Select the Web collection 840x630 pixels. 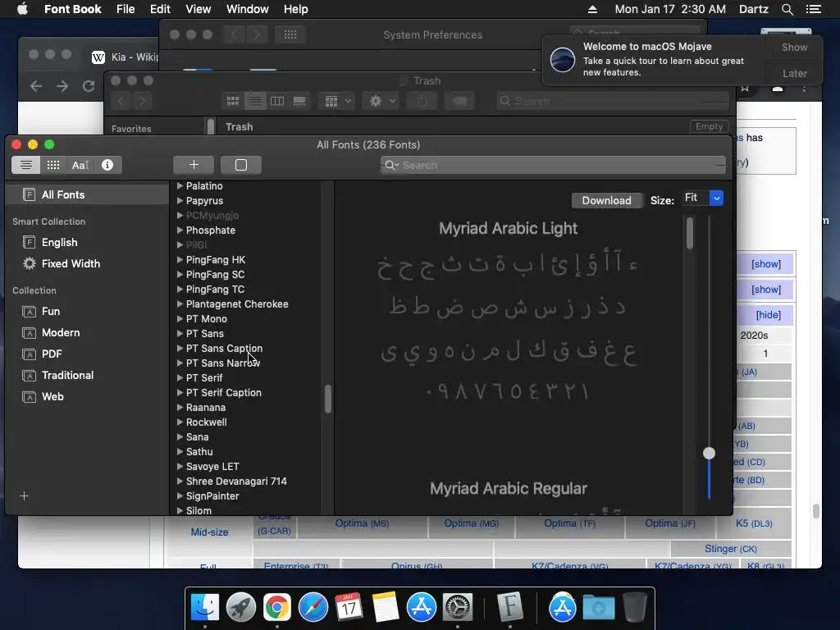(52, 396)
